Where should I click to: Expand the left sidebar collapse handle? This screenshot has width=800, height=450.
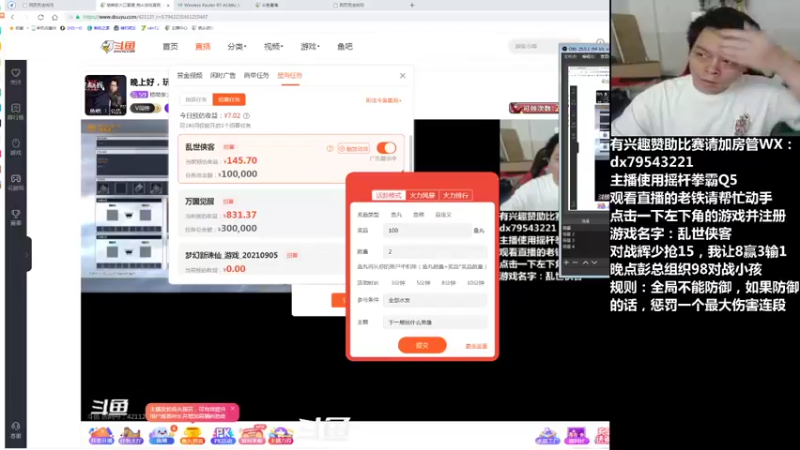(x=27, y=254)
